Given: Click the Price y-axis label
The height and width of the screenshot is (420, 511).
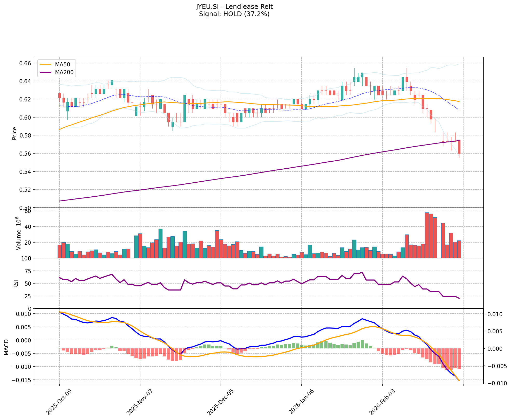Looking at the screenshot, I should pyautogui.click(x=15, y=133).
